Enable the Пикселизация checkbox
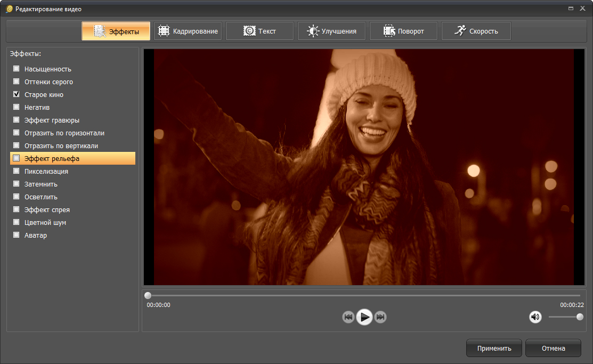The width and height of the screenshot is (593, 364). coord(17,171)
